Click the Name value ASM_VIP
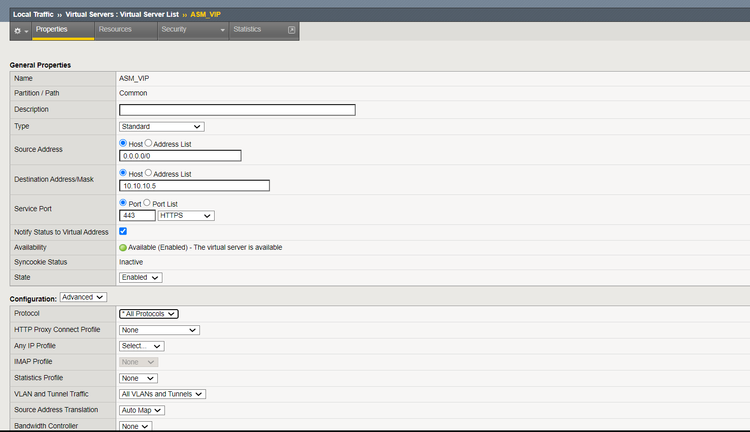The image size is (750, 432). click(x=134, y=78)
